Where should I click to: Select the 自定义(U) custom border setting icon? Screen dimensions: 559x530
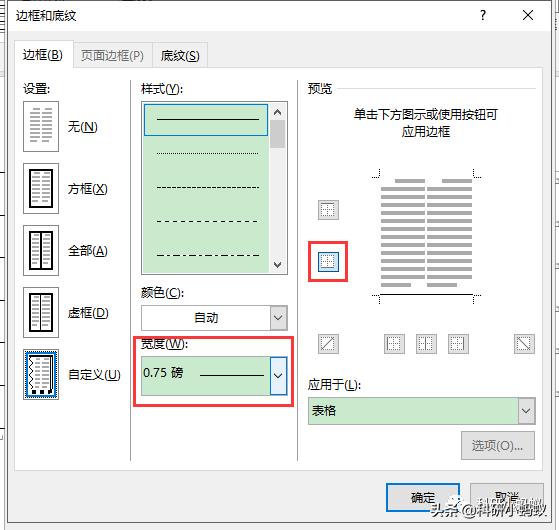[x=41, y=374]
